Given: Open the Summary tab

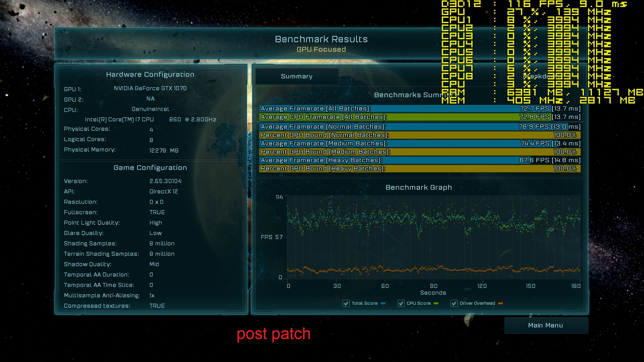Looking at the screenshot, I should click(x=297, y=76).
